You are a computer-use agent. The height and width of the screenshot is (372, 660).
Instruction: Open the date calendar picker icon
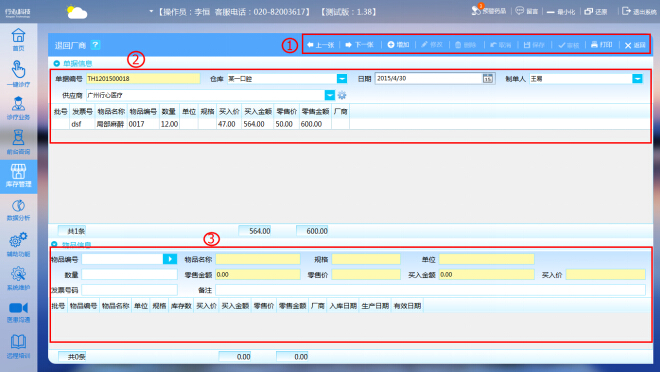487,78
